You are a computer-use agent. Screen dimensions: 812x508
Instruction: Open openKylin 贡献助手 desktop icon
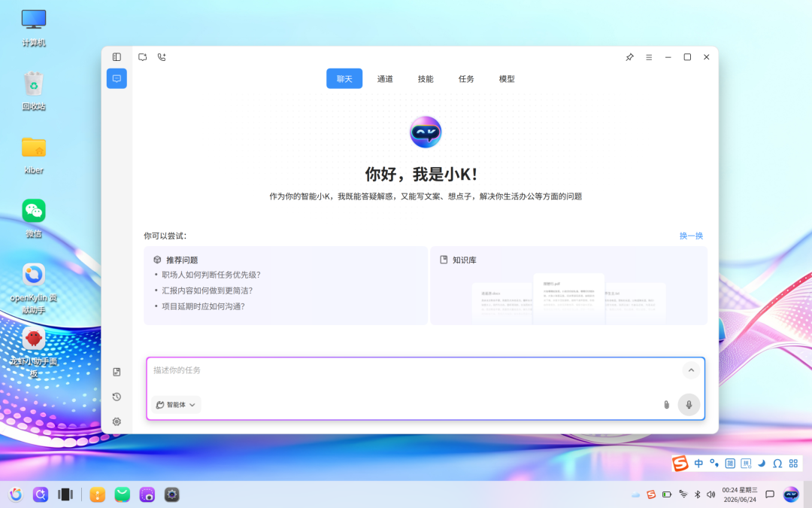click(34, 287)
